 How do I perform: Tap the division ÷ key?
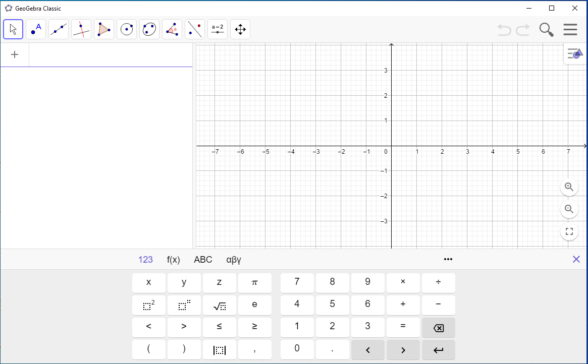(x=439, y=283)
